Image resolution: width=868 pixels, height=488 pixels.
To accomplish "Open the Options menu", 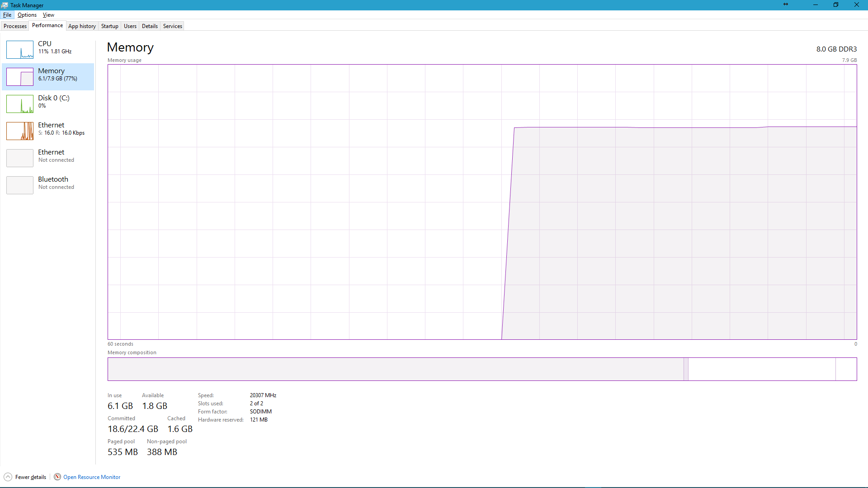I will (x=27, y=15).
